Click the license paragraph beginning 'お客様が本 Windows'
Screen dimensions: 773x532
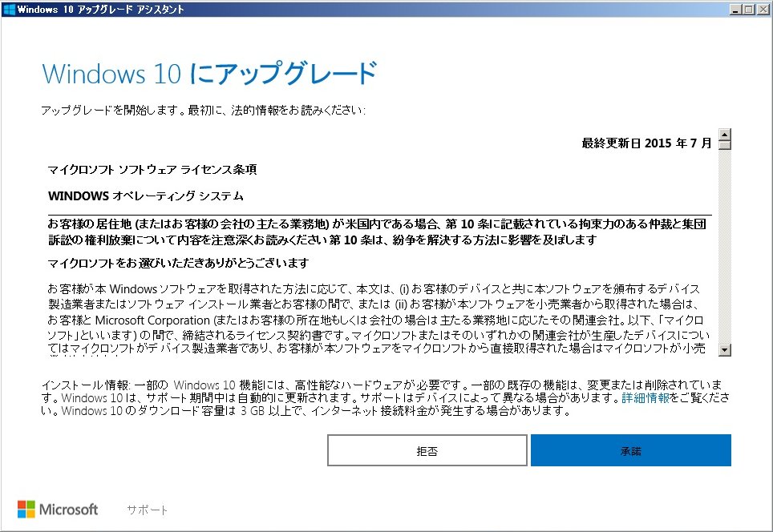[x=378, y=318]
